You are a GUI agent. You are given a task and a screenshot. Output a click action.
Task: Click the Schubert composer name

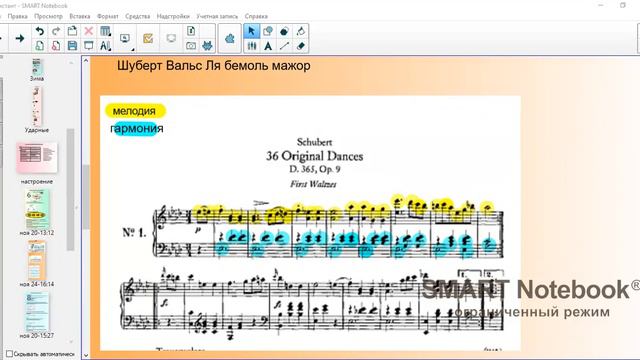click(x=314, y=142)
